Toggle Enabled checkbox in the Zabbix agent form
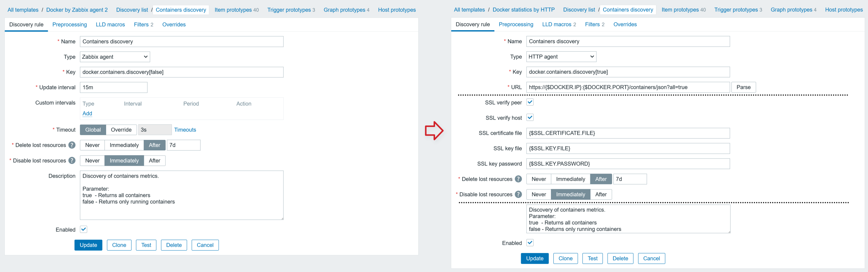The image size is (868, 272). (83, 229)
